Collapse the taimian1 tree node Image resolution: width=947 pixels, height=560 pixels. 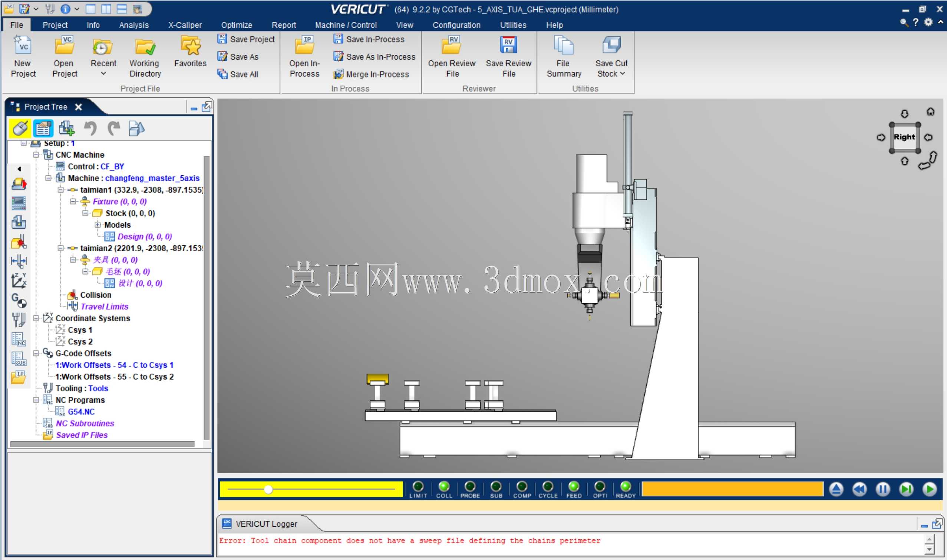[60, 190]
